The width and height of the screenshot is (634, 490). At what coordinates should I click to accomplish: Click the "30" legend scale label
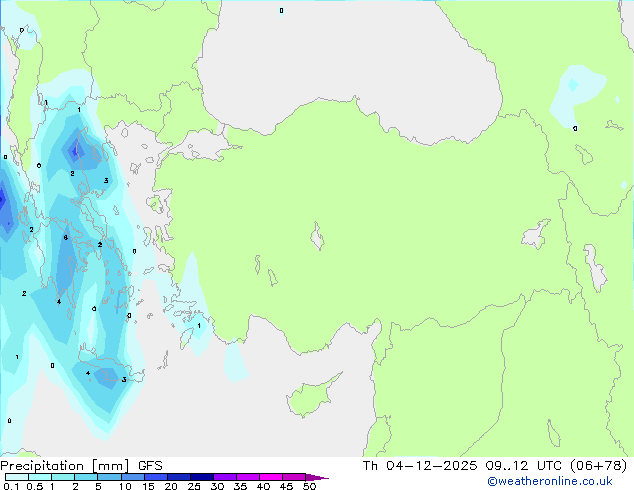click(217, 486)
